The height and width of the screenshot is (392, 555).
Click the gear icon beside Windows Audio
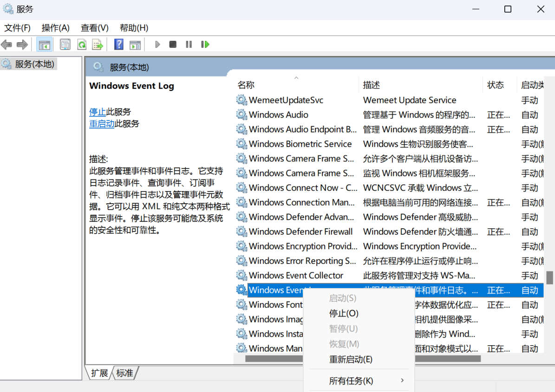coord(242,115)
